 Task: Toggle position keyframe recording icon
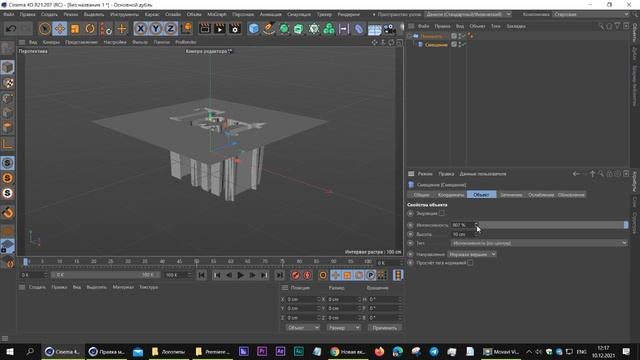click(335, 275)
